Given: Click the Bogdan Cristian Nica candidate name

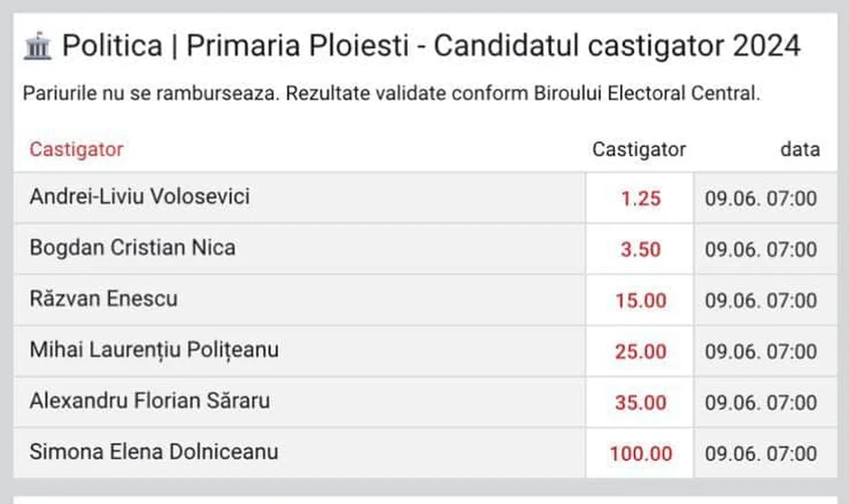Looking at the screenshot, I should tap(133, 248).
